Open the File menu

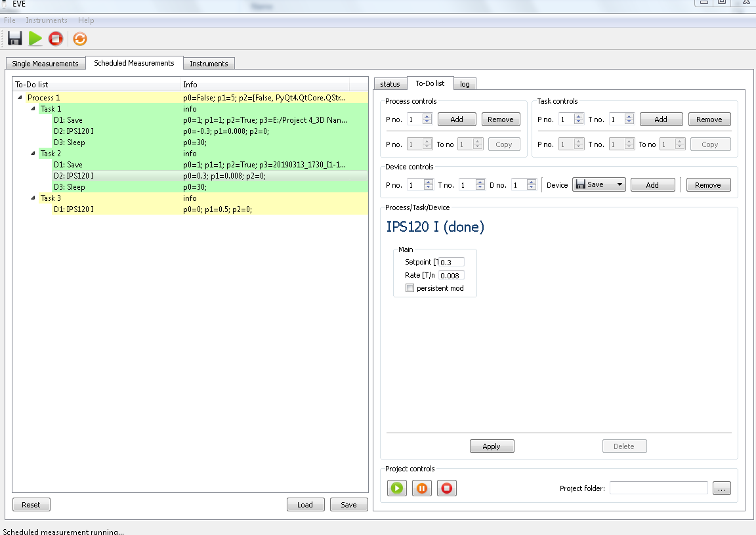(10, 20)
